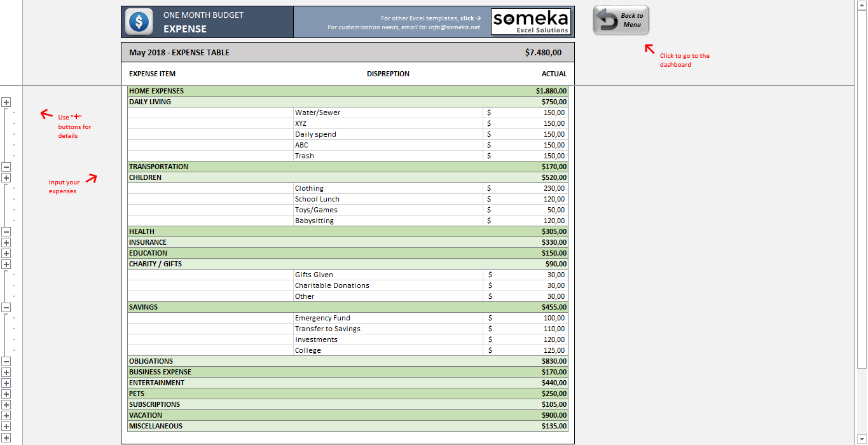
Task: Click plus outline button level with INSURANCE row
Action: (x=6, y=242)
